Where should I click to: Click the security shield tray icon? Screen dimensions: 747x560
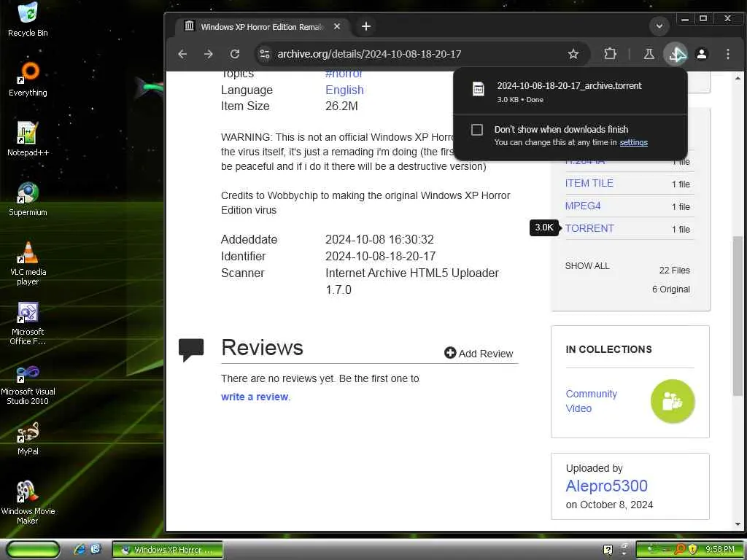pyautogui.click(x=692, y=549)
